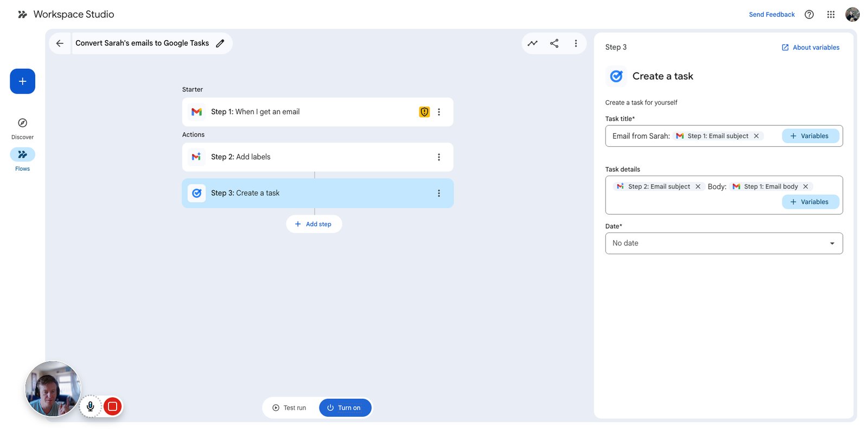Open Step 2 three-dot options menu

tap(439, 157)
